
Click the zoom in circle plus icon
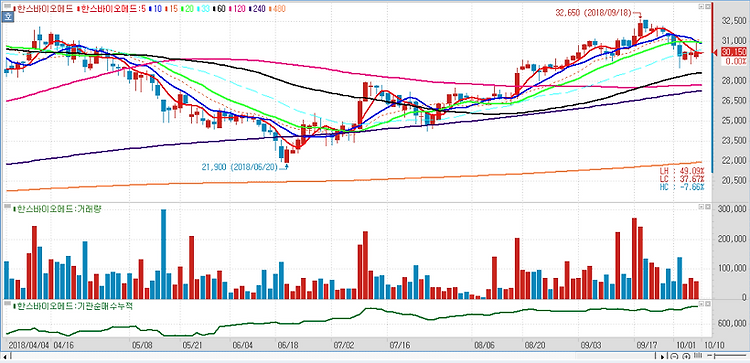[x=686, y=356]
